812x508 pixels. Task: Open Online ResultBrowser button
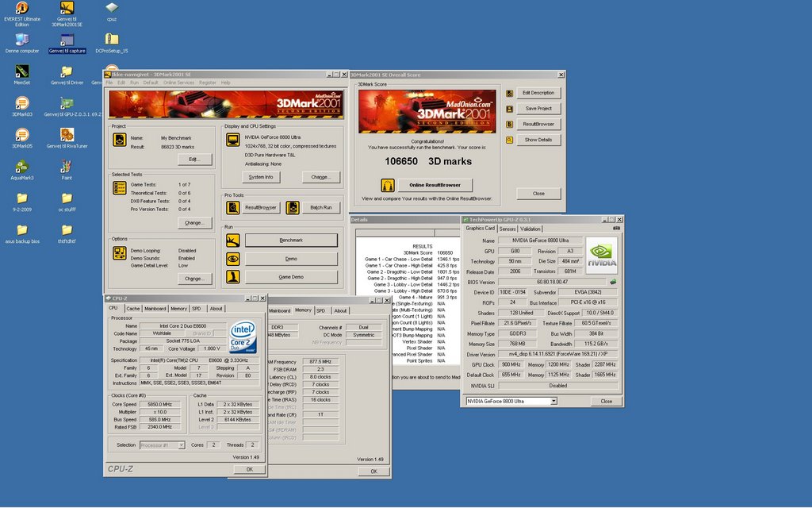click(435, 185)
